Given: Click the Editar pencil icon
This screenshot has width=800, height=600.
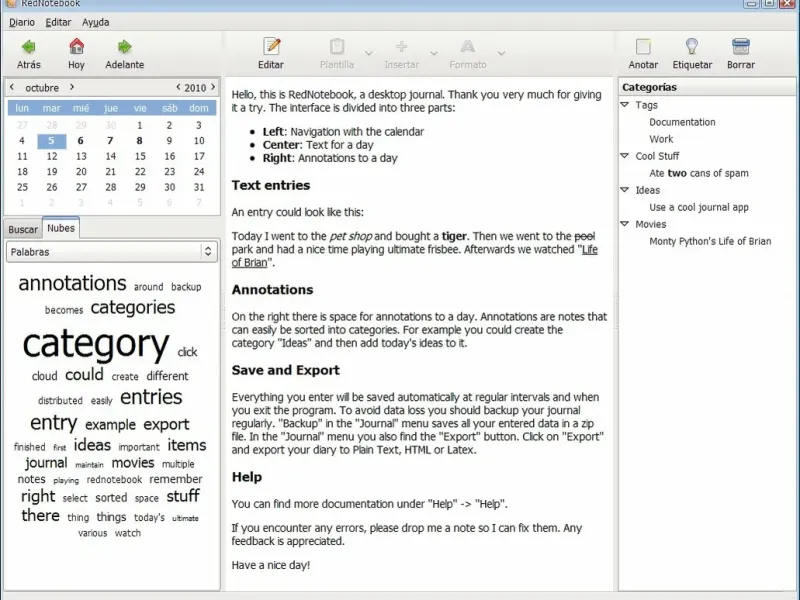Looking at the screenshot, I should 271,46.
